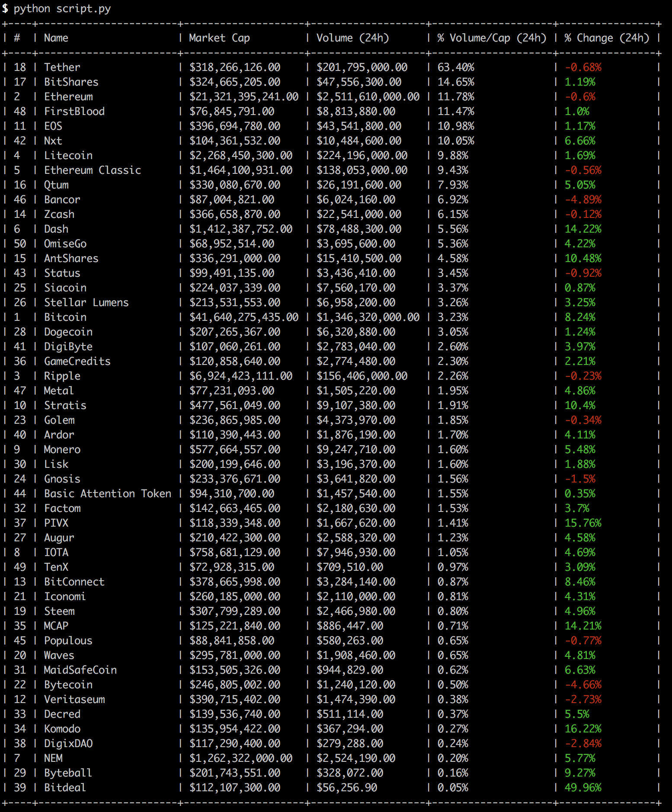The image size is (672, 812).
Task: Select the 'DigiByte' name cell
Action: (x=68, y=347)
